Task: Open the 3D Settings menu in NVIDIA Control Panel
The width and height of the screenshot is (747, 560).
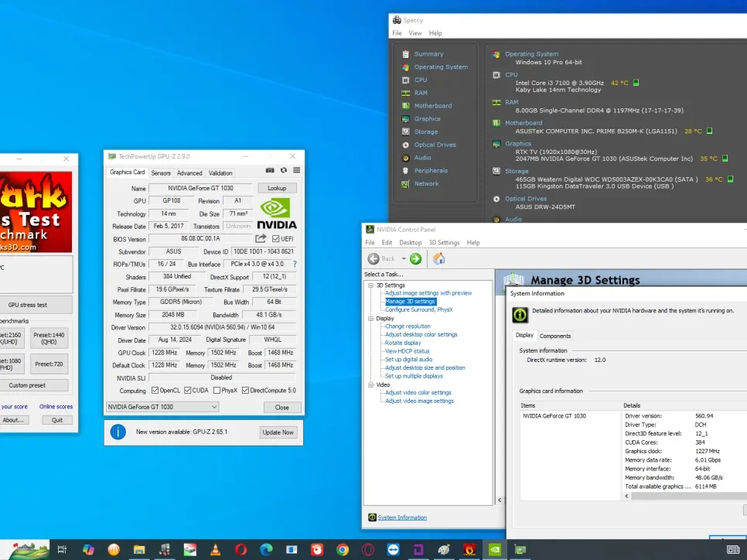Action: pos(444,243)
